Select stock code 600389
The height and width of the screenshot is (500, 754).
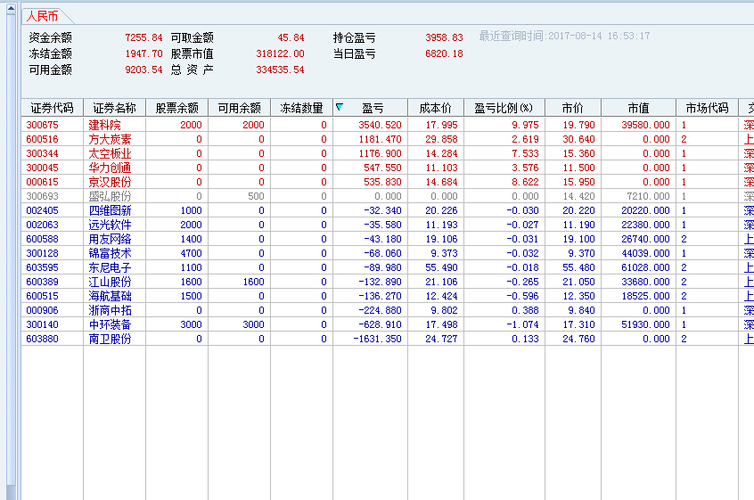[42, 282]
